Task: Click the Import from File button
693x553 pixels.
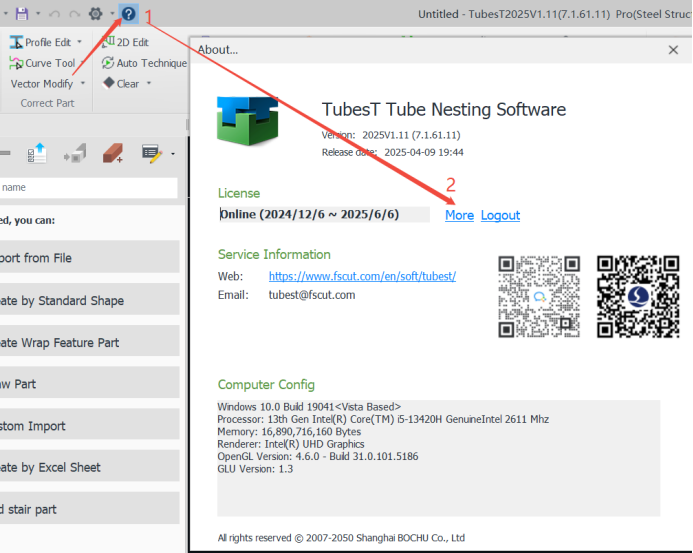Action: (89, 257)
